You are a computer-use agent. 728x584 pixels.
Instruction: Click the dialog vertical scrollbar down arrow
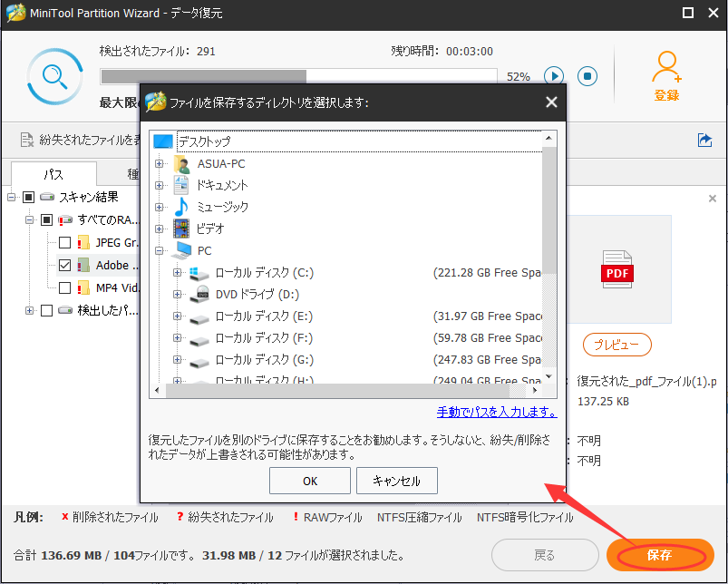pos(548,376)
